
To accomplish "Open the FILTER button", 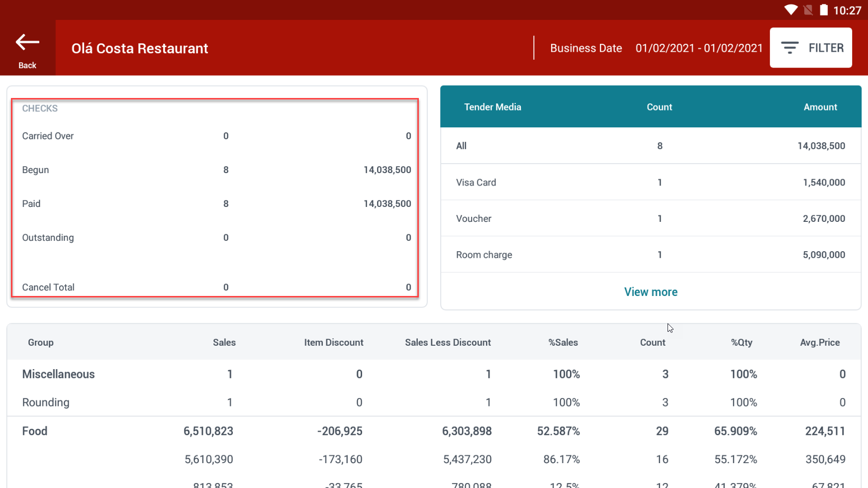I will pyautogui.click(x=810, y=48).
